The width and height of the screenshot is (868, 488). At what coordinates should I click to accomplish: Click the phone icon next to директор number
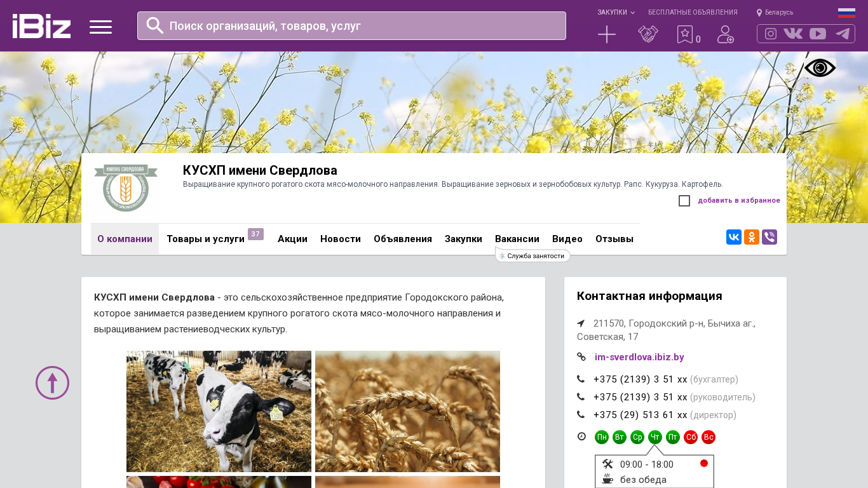[x=581, y=415]
